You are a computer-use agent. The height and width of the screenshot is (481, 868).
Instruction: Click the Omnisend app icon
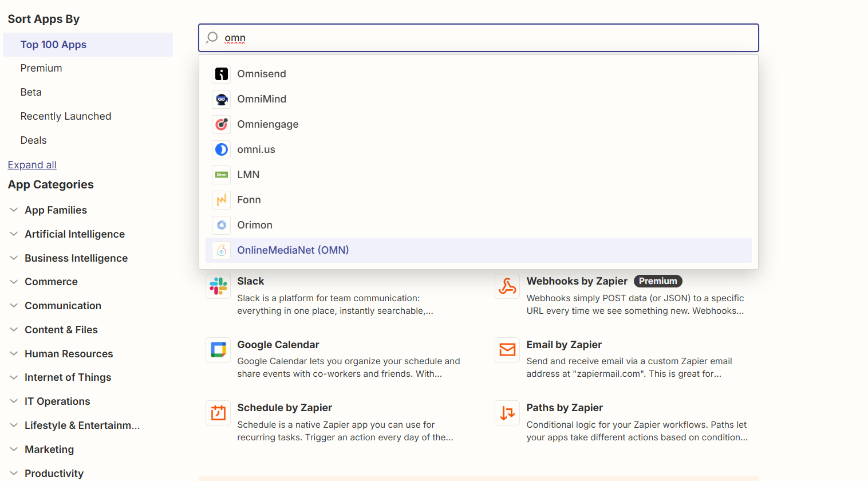click(221, 74)
